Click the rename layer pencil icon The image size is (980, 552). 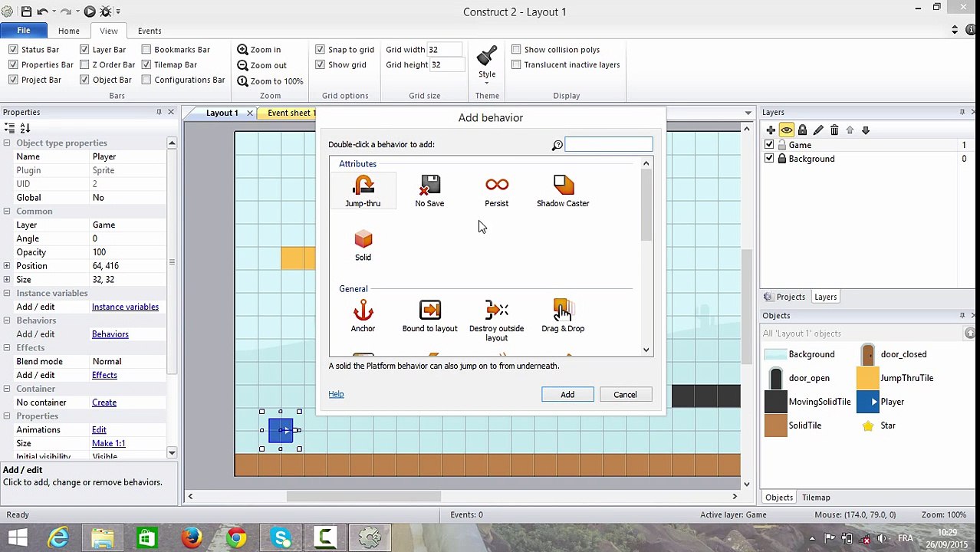[x=818, y=130]
